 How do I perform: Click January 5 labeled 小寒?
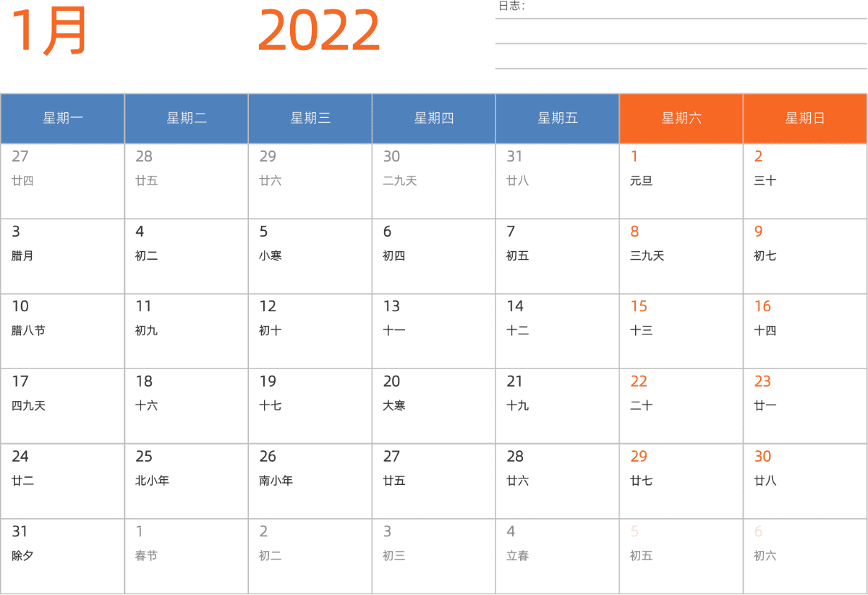310,256
